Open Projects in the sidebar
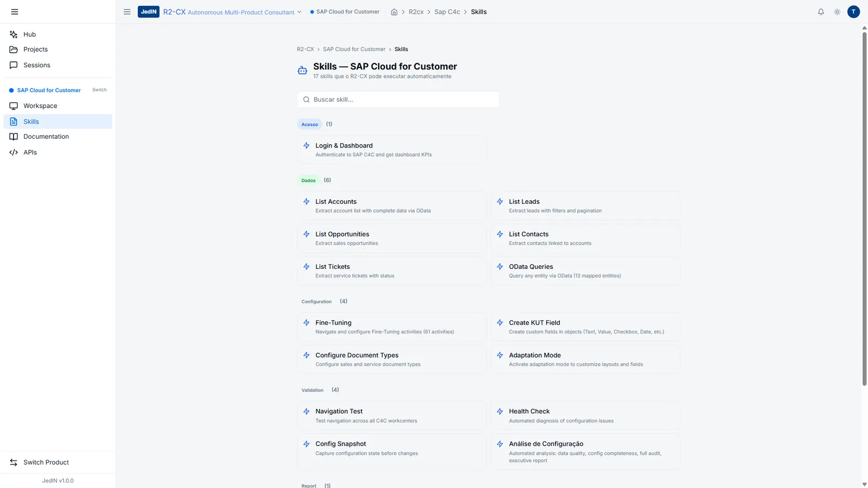The width and height of the screenshot is (868, 488). pyautogui.click(x=58, y=49)
